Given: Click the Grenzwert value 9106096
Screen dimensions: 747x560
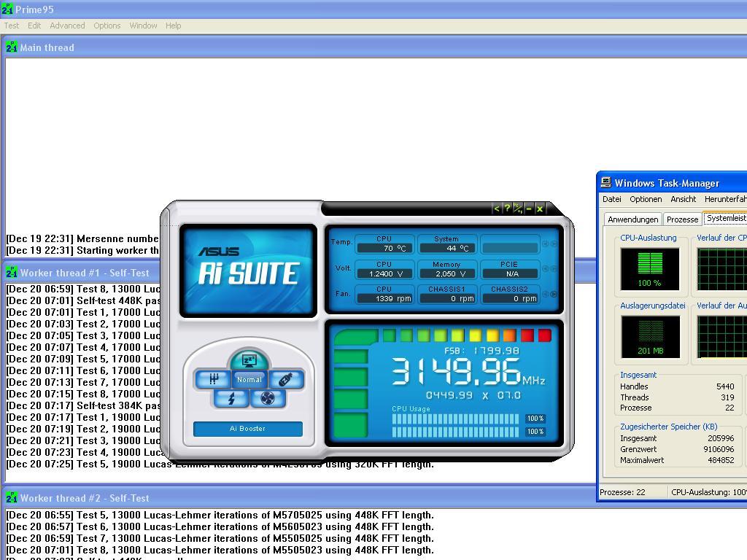Looking at the screenshot, I should (x=719, y=449).
